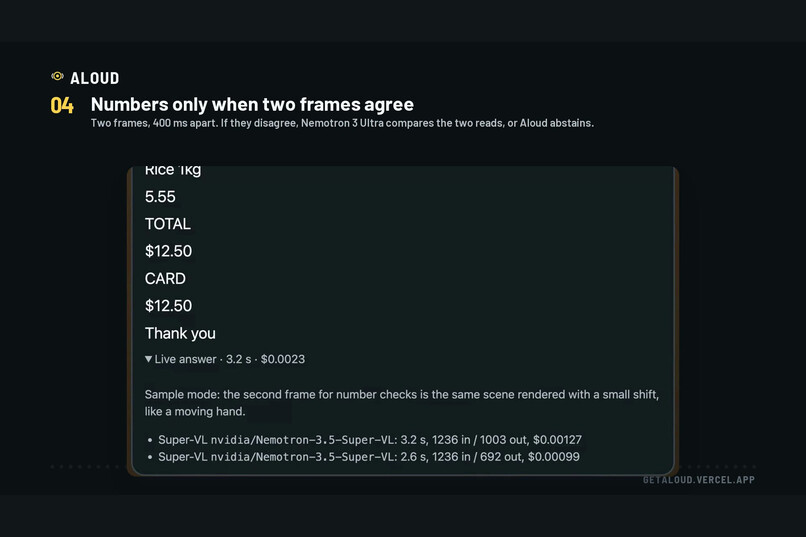Select the first Super-VL entry costing $0.00127
Viewport: 806px width, 537px height.
tap(370, 440)
